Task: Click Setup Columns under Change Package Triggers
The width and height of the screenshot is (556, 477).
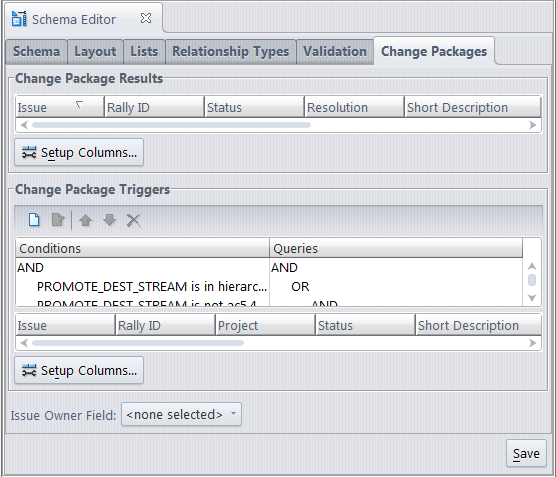Action: click(79, 370)
